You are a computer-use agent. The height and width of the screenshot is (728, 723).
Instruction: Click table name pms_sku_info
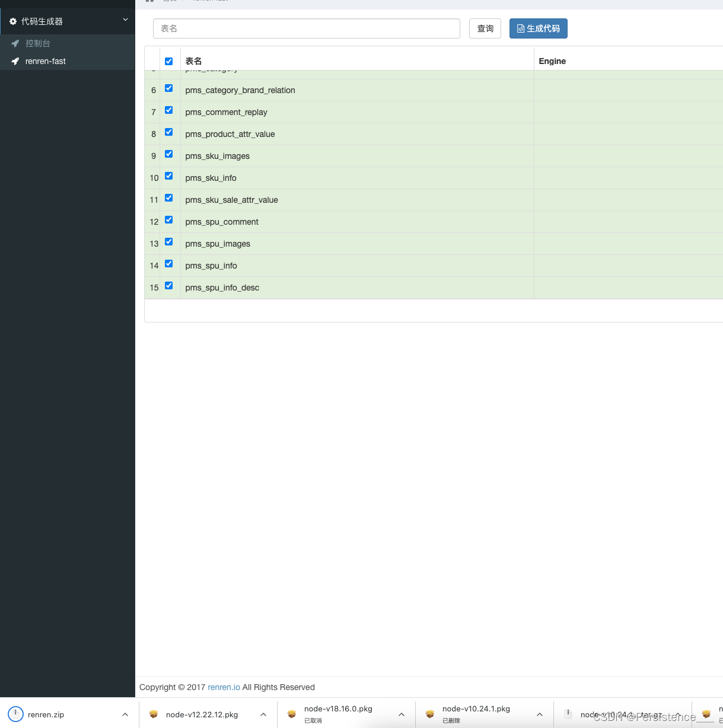pos(211,178)
